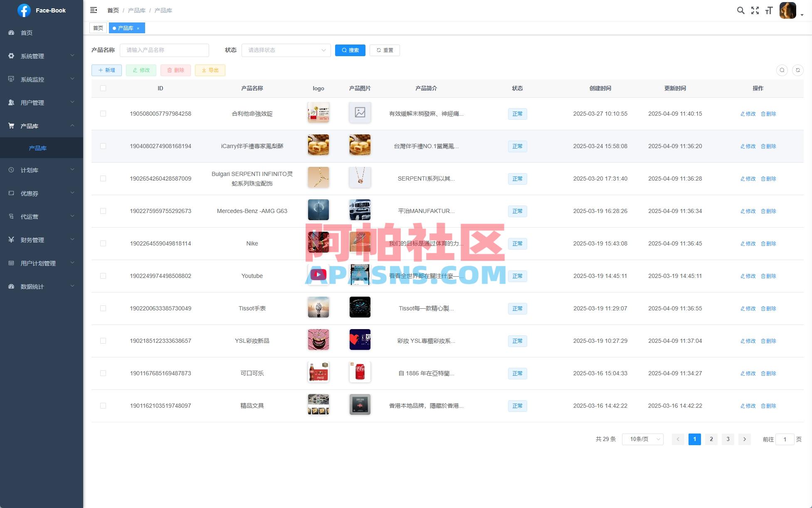Switch to the 首页 tab
The height and width of the screenshot is (508, 812).
(x=98, y=28)
